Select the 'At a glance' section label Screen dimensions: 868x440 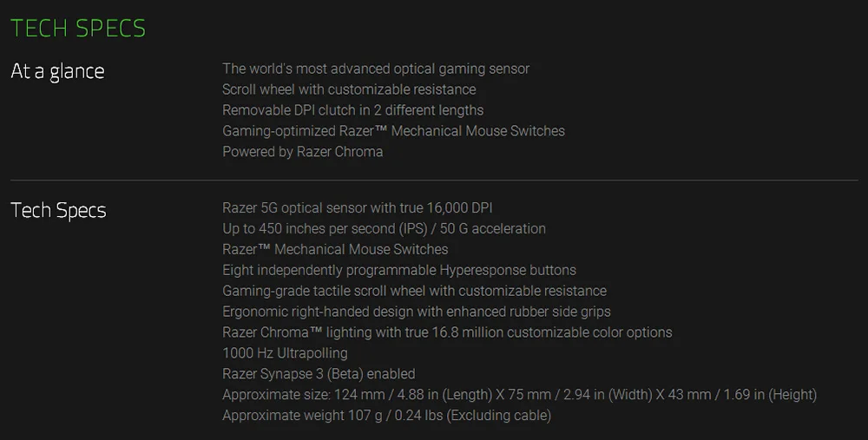pyautogui.click(x=57, y=72)
